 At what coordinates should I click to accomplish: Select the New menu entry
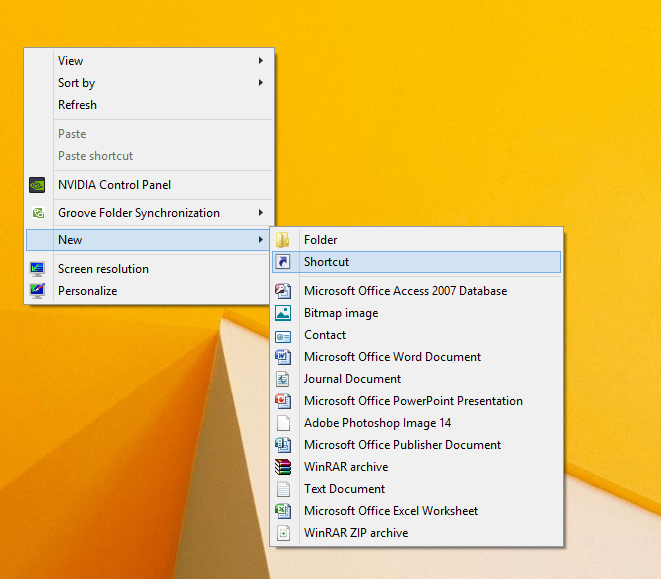pos(149,240)
